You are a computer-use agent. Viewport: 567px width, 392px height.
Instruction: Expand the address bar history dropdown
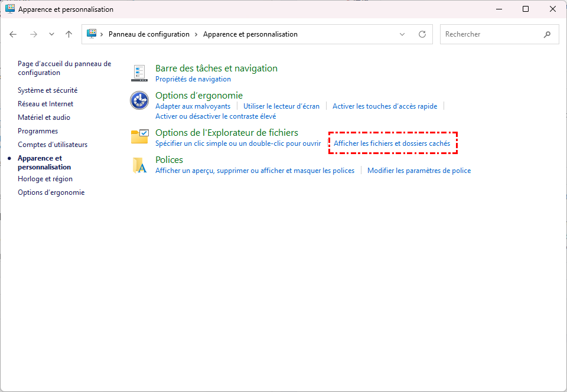[x=402, y=34]
